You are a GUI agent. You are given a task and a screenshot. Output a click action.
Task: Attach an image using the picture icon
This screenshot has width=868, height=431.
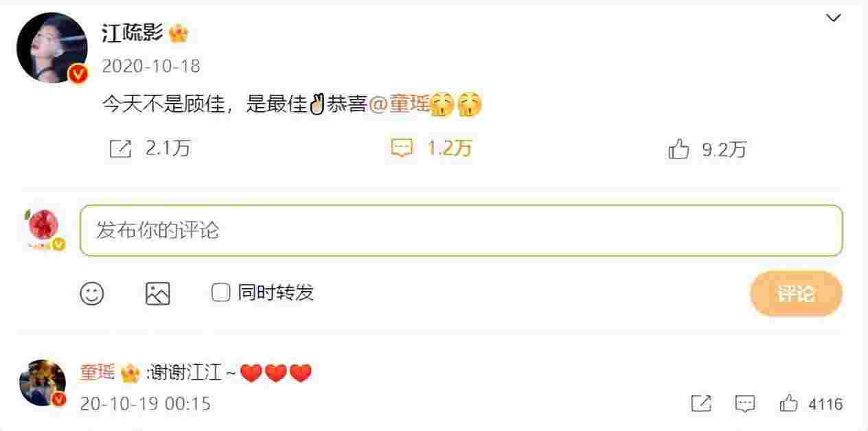(158, 294)
